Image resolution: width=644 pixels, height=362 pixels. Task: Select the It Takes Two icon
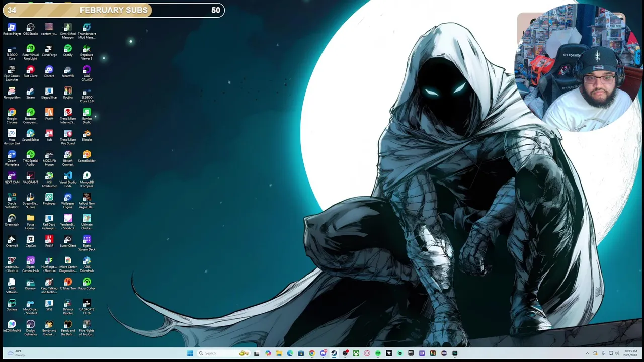68,284
